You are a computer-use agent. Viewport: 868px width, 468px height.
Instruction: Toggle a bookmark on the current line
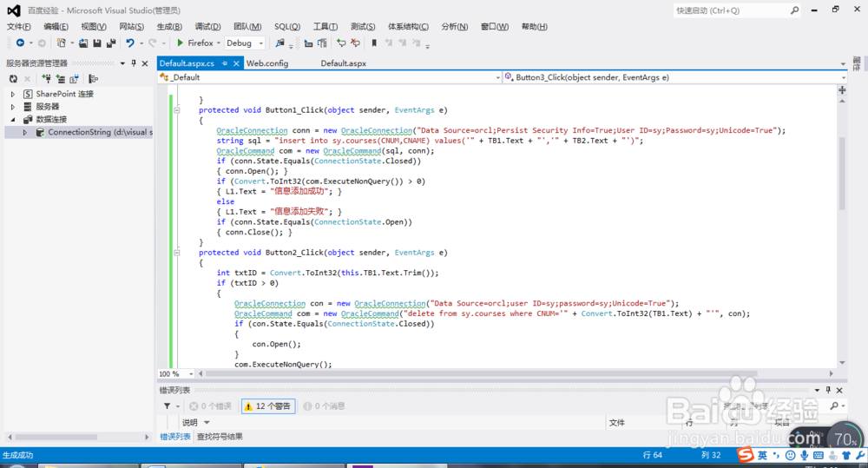point(374,43)
